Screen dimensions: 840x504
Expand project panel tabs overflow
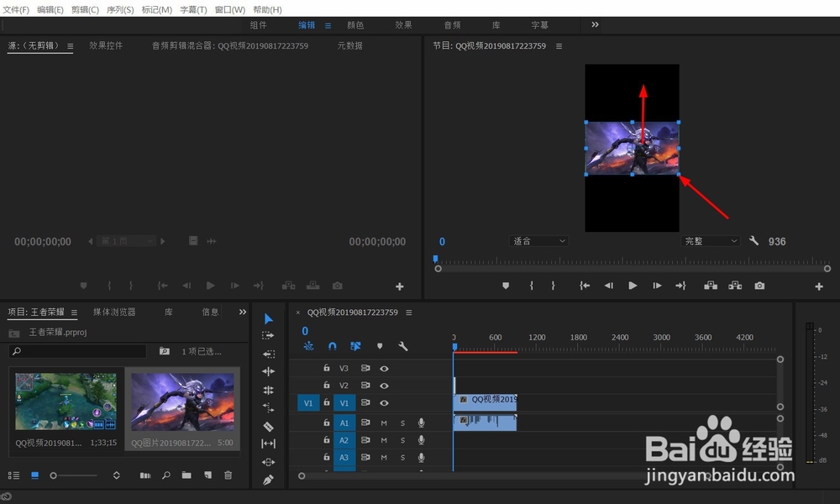(243, 312)
